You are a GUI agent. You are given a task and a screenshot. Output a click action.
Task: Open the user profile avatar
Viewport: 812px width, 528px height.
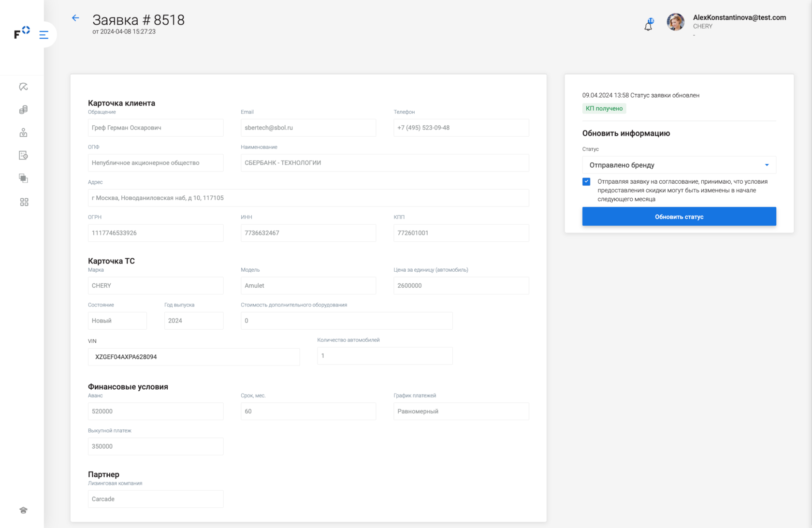pyautogui.click(x=675, y=22)
